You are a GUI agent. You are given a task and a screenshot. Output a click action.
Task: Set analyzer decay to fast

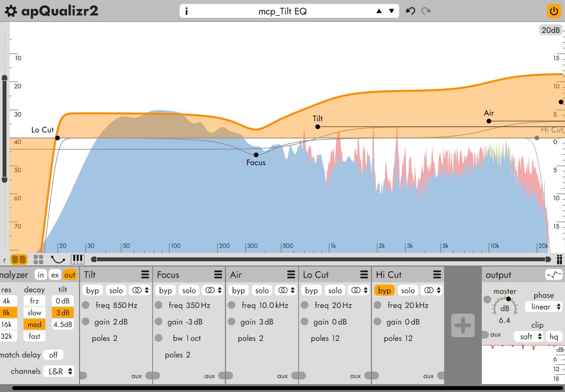pyautogui.click(x=35, y=336)
